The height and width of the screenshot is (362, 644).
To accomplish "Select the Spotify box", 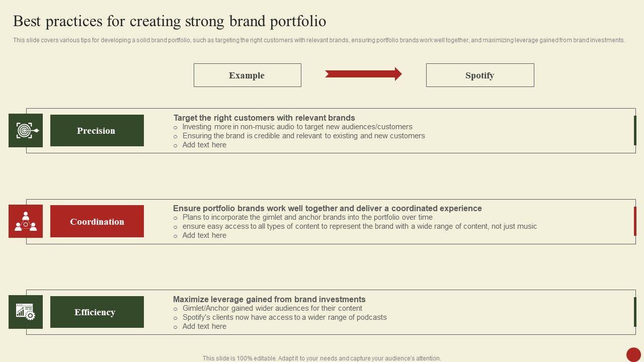I will pyautogui.click(x=479, y=75).
